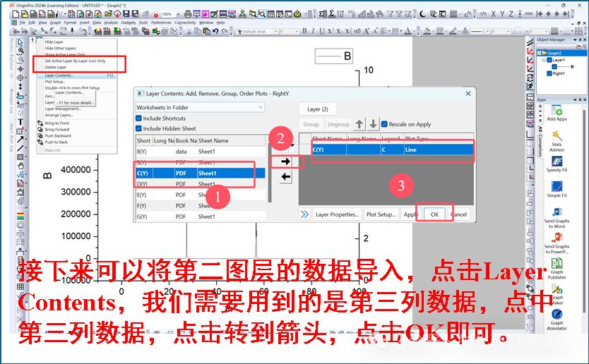Click the Cancel button
Viewport: 589px width, 364px height.
click(459, 214)
